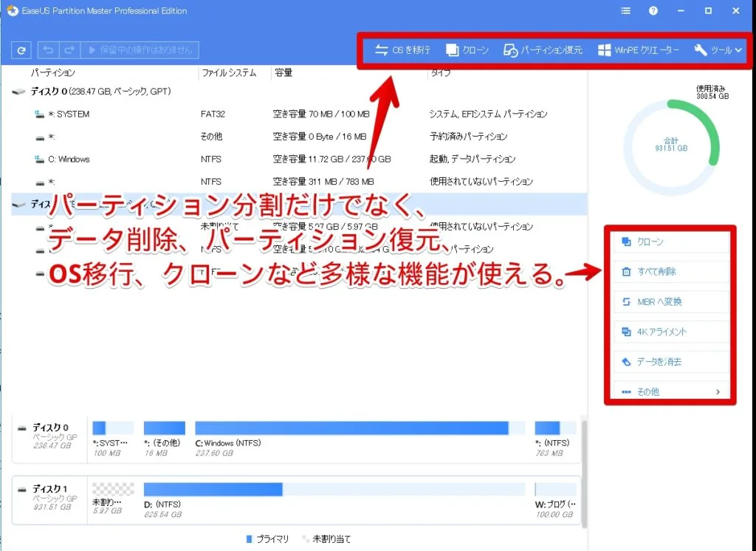Open the OSを移行 (Migrate OS) tool
The image size is (756, 551).
point(402,49)
